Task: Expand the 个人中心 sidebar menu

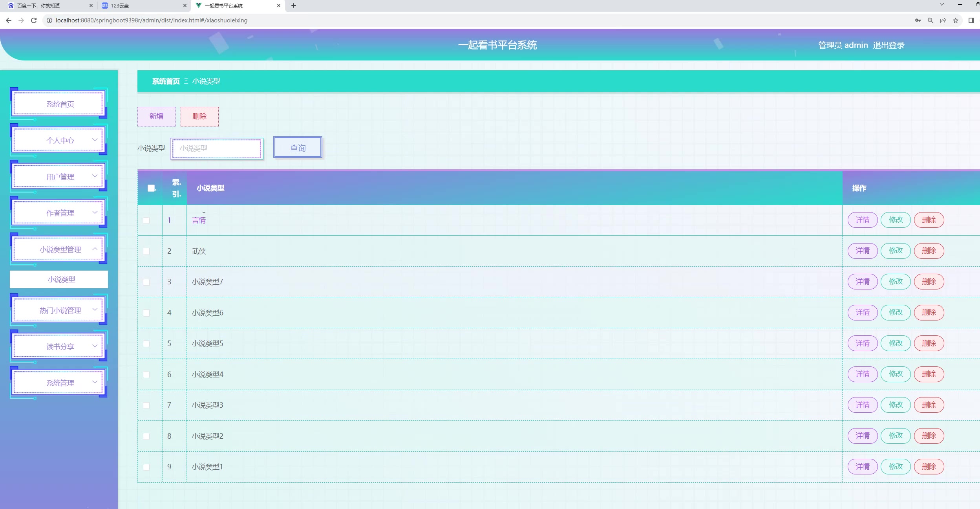Action: tap(59, 140)
